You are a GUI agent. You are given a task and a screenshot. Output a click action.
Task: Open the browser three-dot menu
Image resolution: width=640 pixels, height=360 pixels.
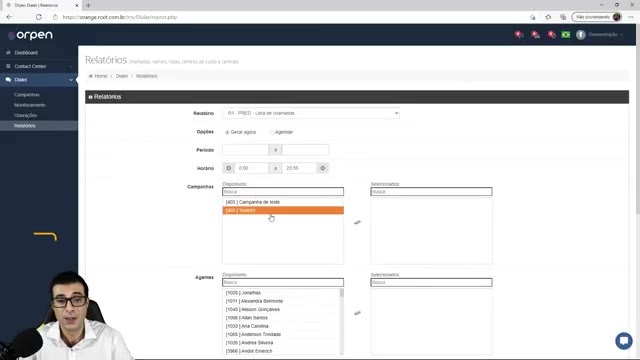(631, 17)
